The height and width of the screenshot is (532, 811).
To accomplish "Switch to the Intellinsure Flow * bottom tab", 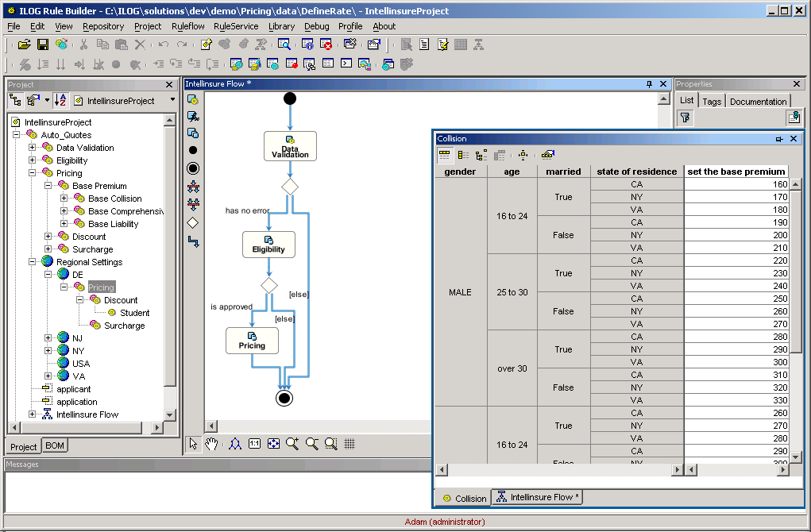I will (537, 497).
